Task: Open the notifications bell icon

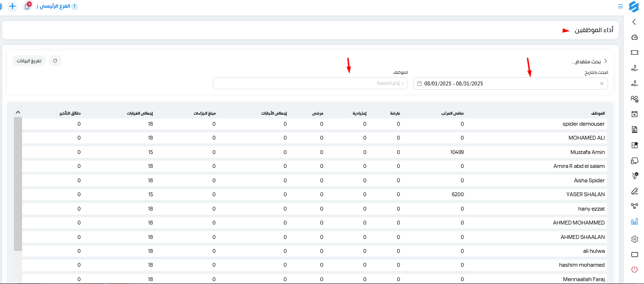Action: point(27,7)
